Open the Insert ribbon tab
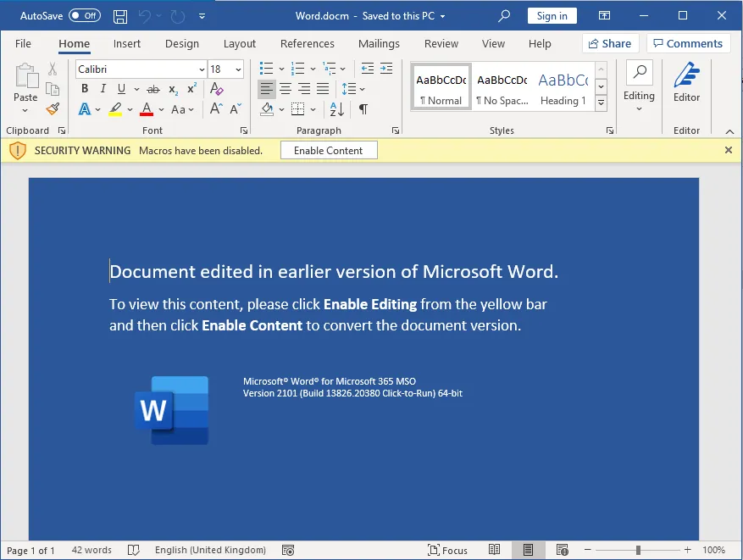 click(127, 44)
